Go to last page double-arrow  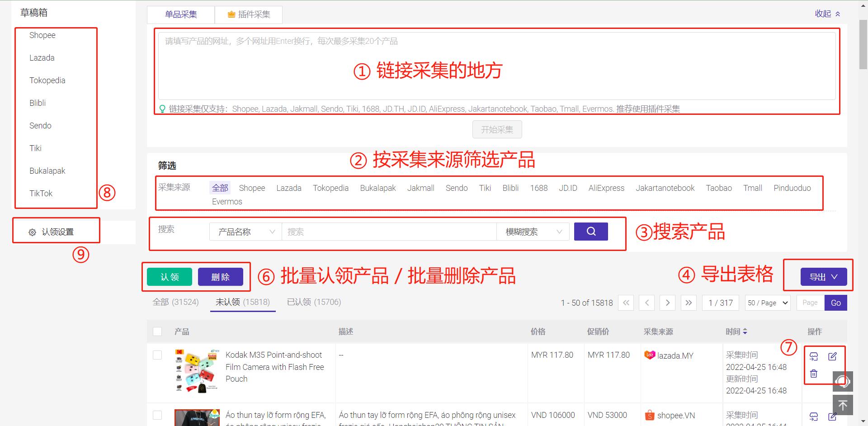(x=689, y=303)
